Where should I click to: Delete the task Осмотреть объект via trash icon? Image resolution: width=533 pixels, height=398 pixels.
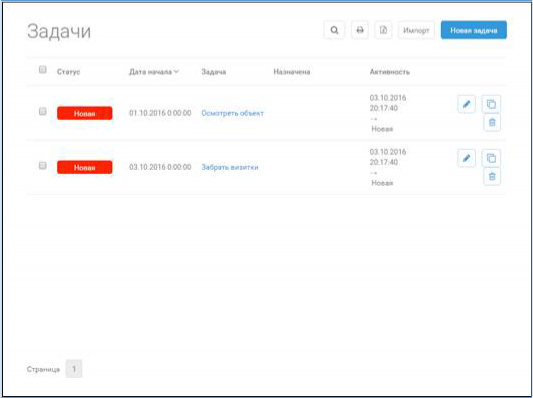(492, 122)
